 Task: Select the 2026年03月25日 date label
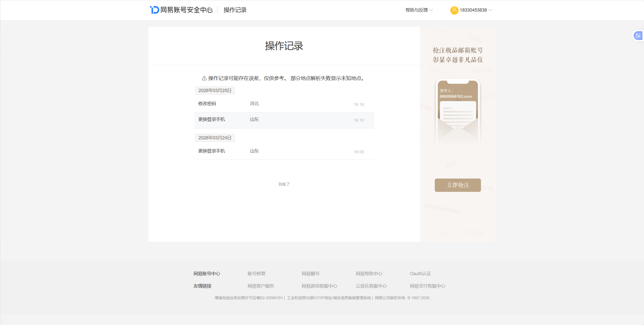pyautogui.click(x=215, y=91)
